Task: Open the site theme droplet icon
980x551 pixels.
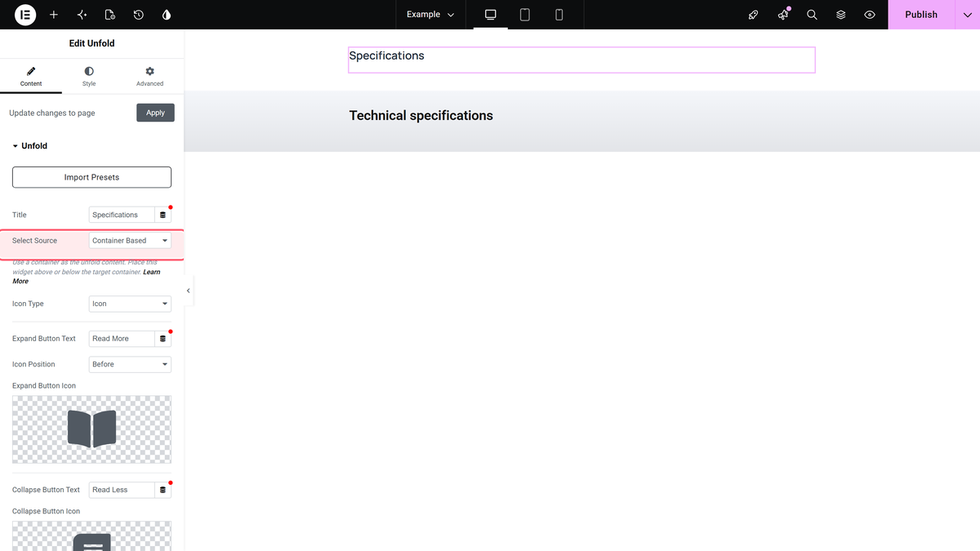Action: 167,15
